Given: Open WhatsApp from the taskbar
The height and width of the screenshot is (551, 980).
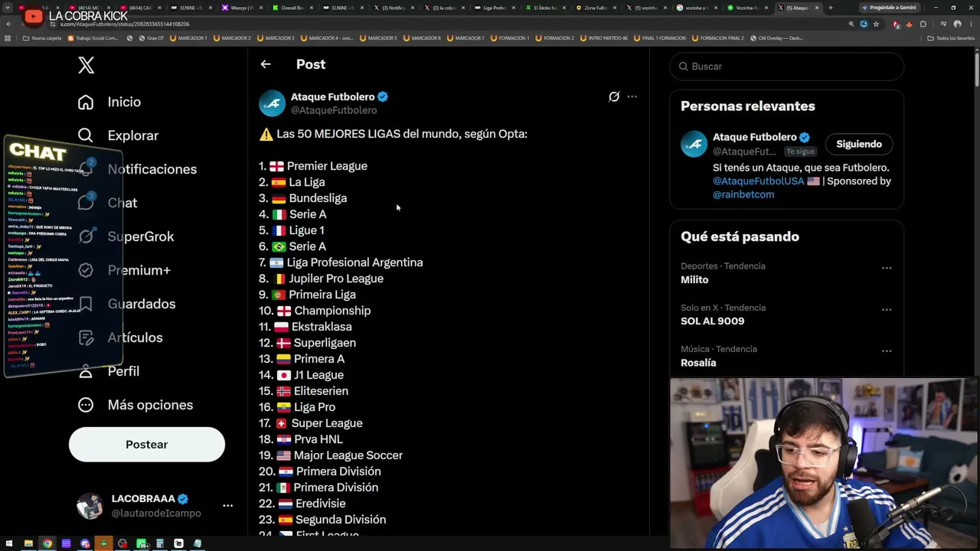Looking at the screenshot, I should [142, 543].
